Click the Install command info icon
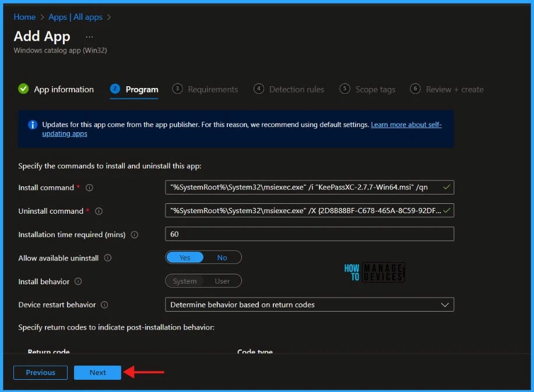 [x=89, y=188]
